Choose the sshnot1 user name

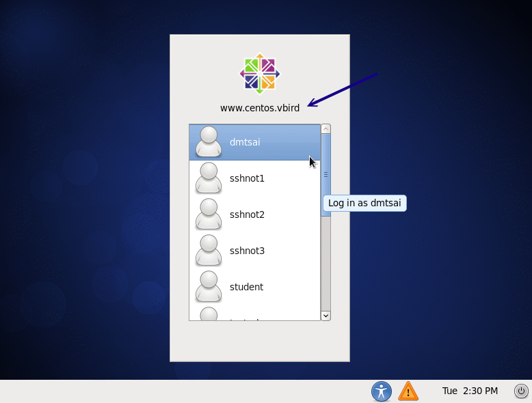click(x=247, y=178)
